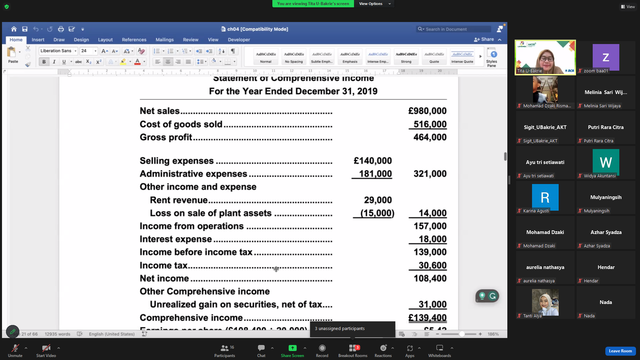Click Share Screen in Zoom toolbar
This screenshot has width=640, height=360.
click(x=292, y=351)
